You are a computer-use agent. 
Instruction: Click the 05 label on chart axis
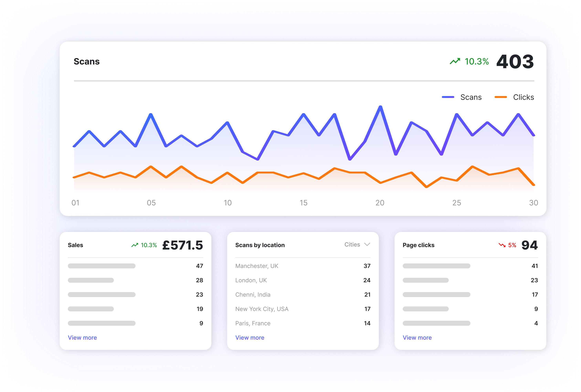(151, 203)
